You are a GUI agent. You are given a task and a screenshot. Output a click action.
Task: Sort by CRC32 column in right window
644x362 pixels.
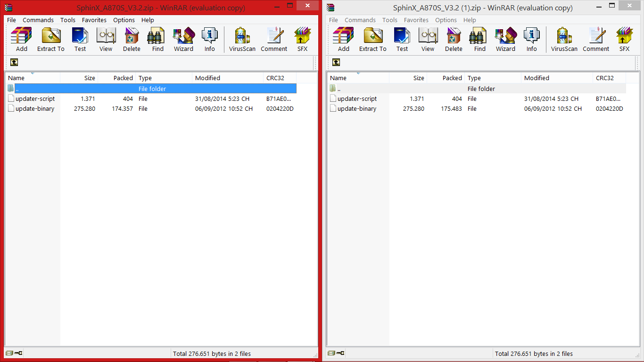[609, 78]
